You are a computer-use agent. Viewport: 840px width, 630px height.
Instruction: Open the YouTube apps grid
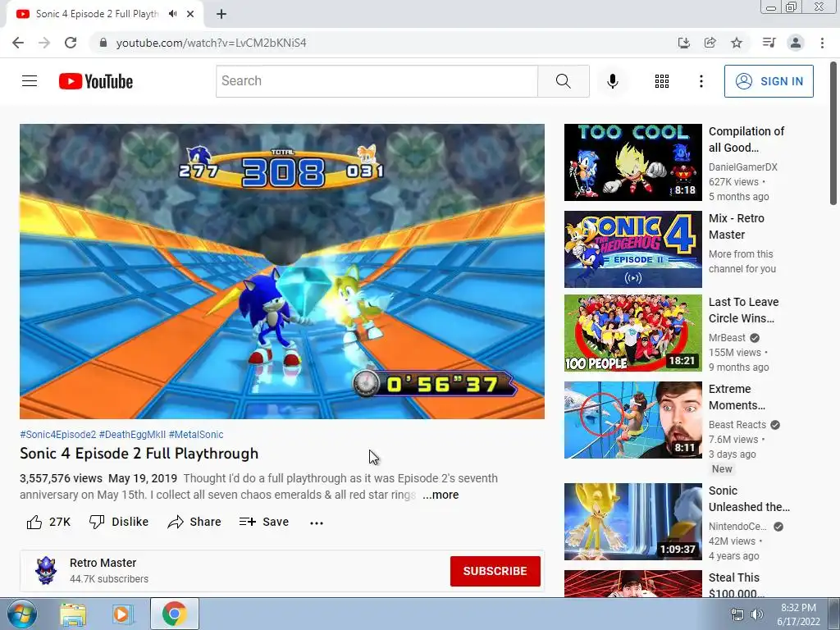coord(662,81)
